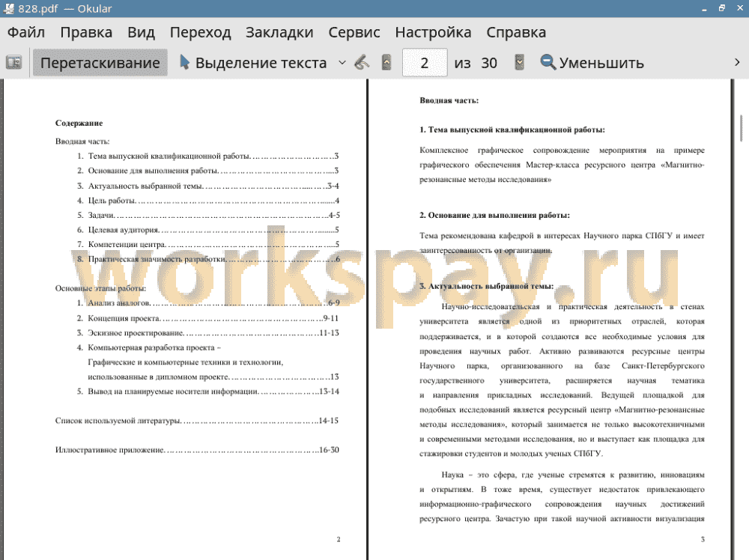Open the annotation pen tool
Screen dimensions: 749x560
coord(362,63)
